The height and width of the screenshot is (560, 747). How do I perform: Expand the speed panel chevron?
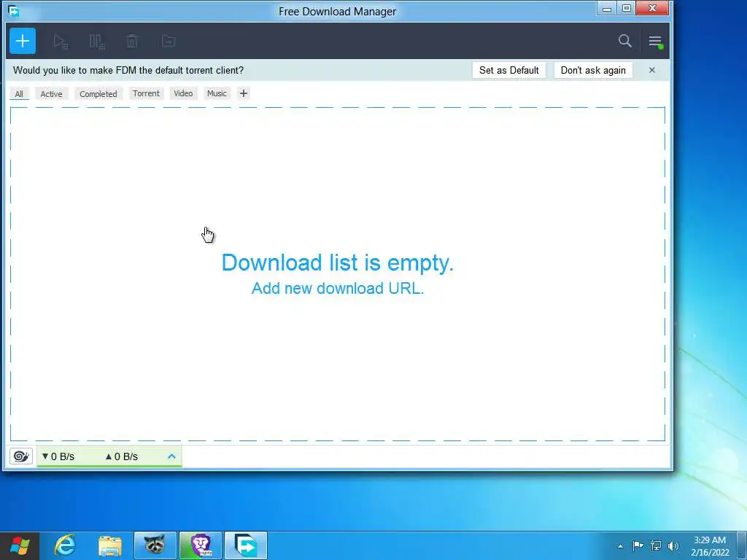pyautogui.click(x=171, y=456)
